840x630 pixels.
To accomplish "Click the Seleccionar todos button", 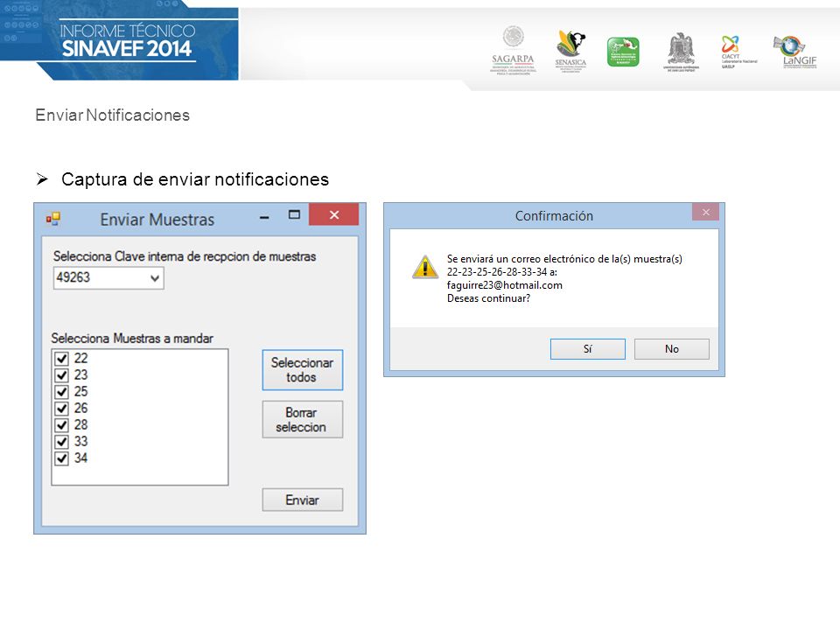I will pos(302,369).
